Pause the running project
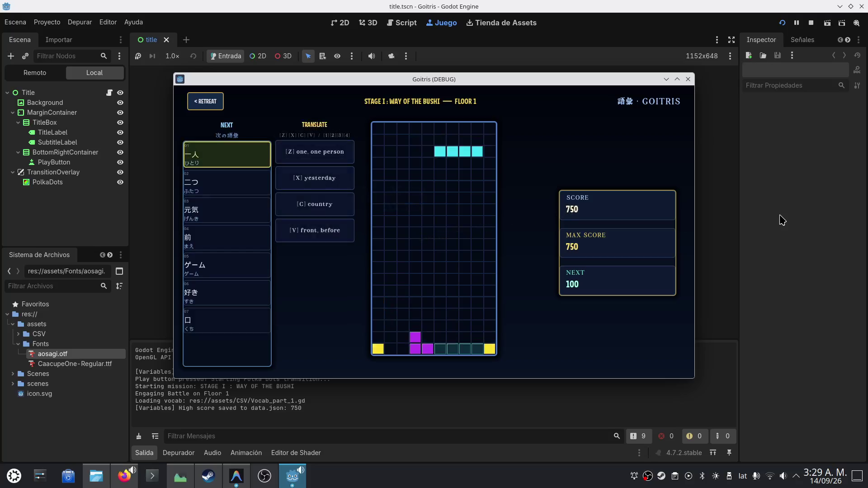The height and width of the screenshot is (488, 868). point(797,23)
